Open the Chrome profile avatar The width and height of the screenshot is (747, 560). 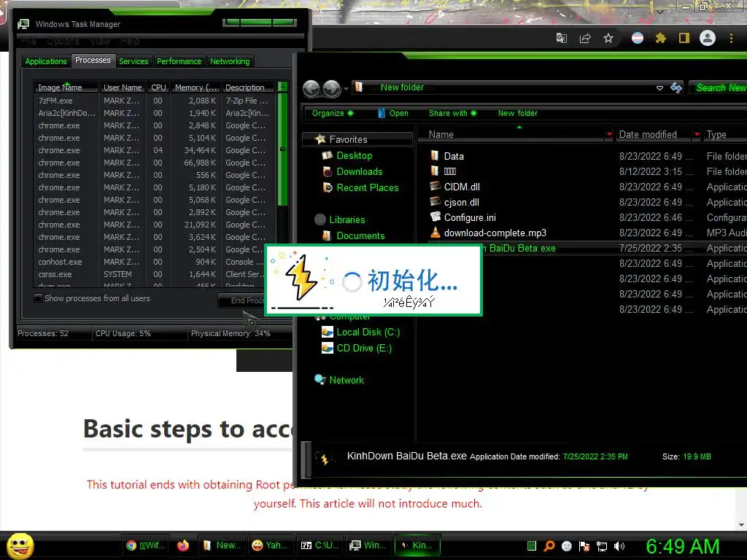click(x=708, y=38)
